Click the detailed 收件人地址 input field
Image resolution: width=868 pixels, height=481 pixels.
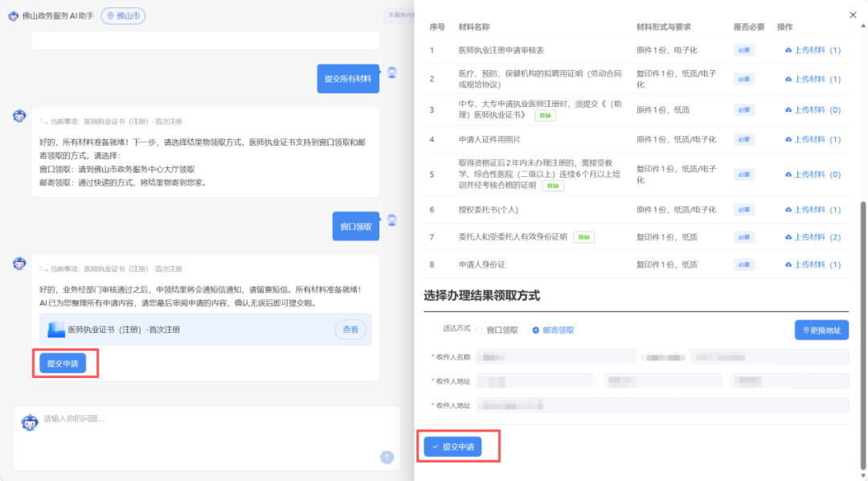(662, 405)
